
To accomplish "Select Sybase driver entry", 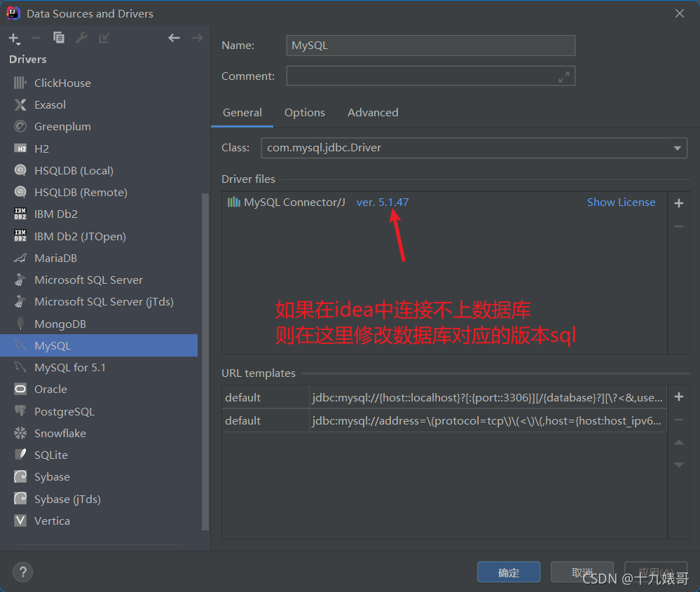I will click(99, 477).
